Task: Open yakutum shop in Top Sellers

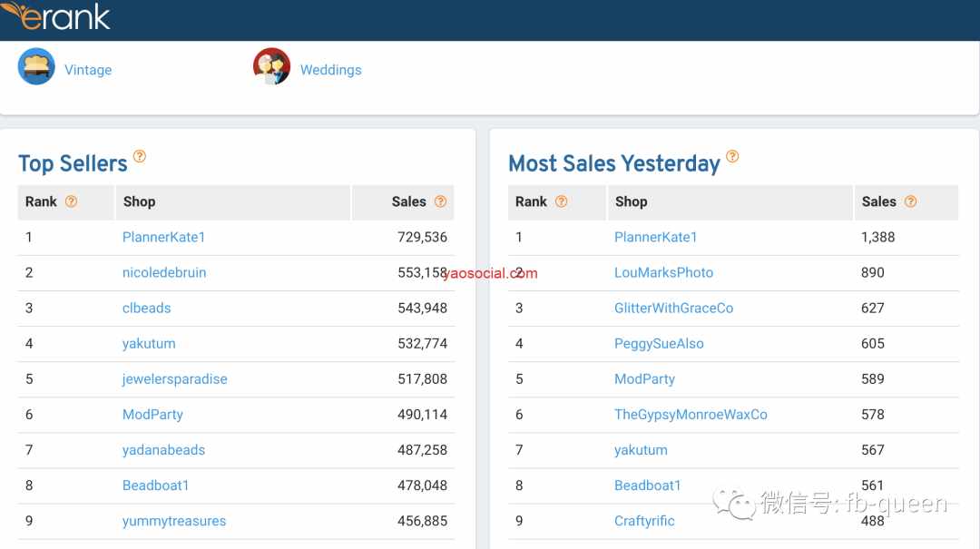Action: pyautogui.click(x=149, y=344)
